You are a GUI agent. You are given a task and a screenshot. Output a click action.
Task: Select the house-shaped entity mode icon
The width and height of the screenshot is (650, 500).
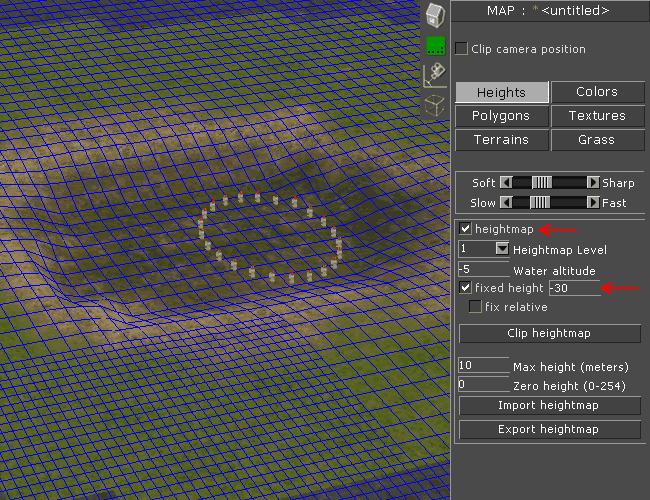[x=435, y=16]
